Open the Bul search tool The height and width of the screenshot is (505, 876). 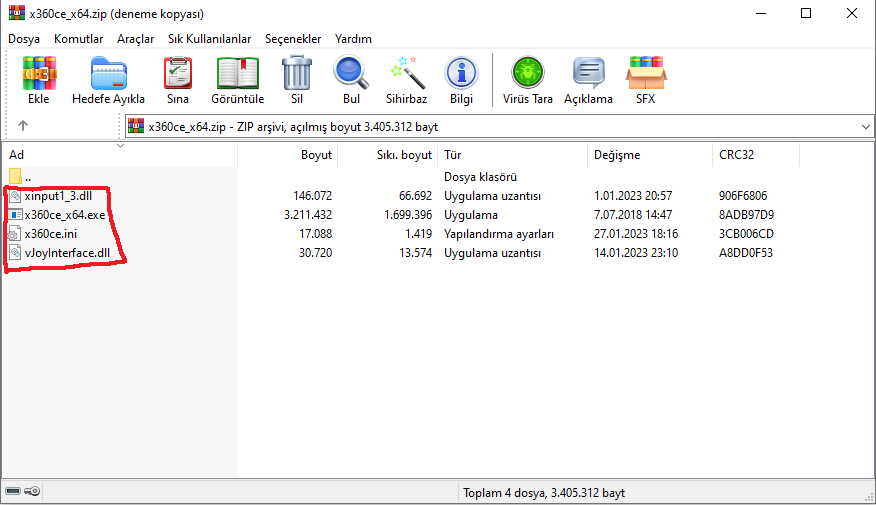pos(351,73)
